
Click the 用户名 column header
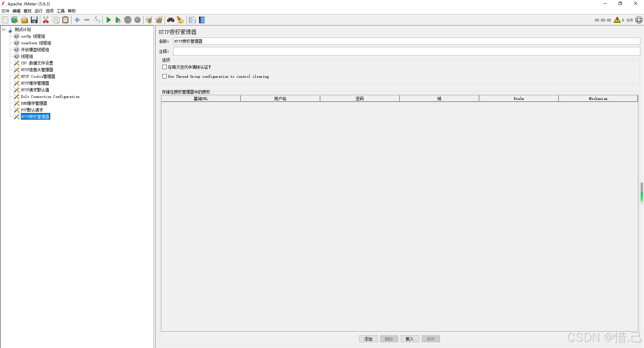click(x=280, y=99)
